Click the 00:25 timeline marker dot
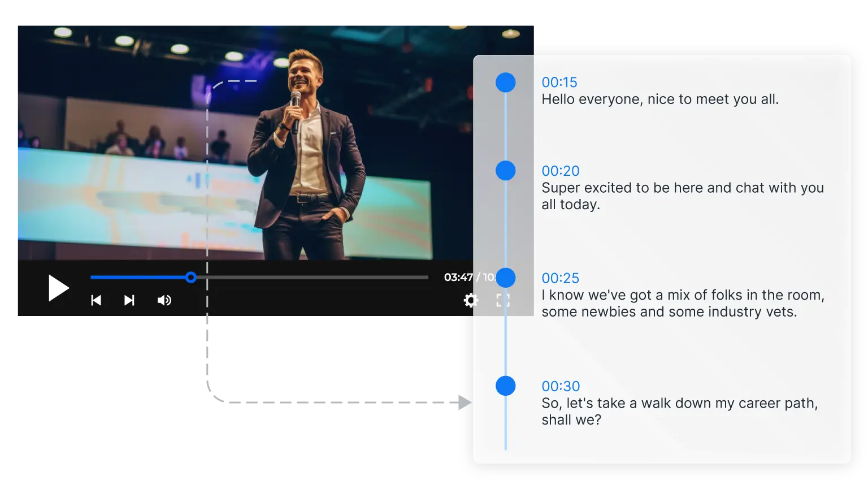 pyautogui.click(x=506, y=278)
